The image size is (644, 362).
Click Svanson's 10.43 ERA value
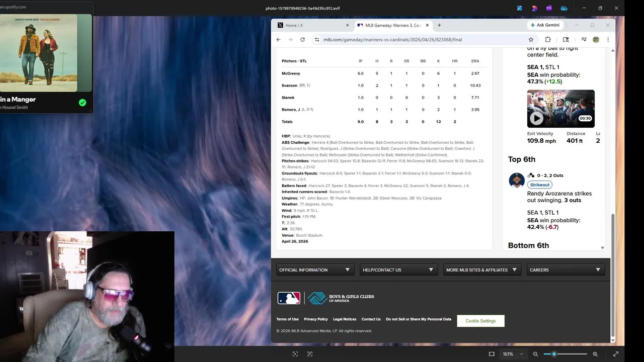click(x=475, y=85)
